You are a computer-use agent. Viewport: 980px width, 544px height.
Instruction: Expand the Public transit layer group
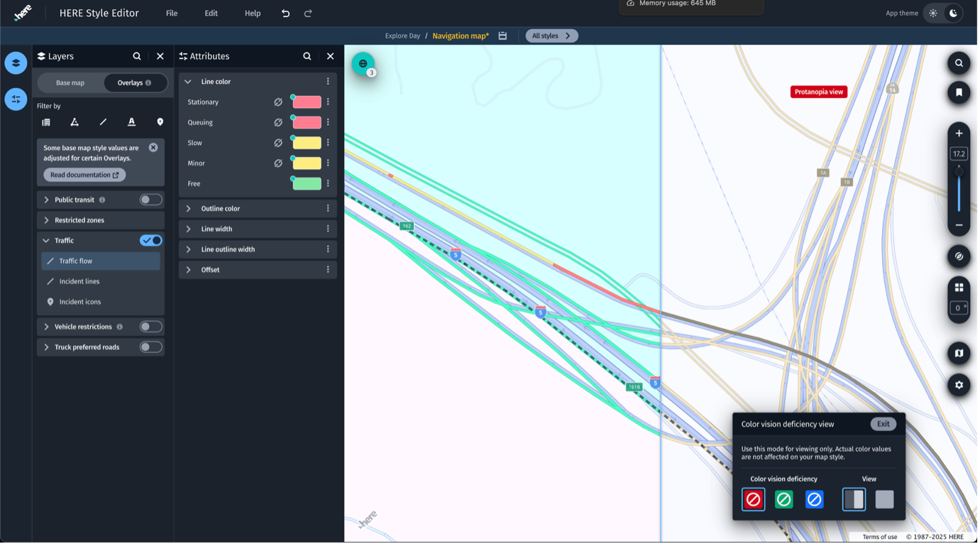click(47, 200)
